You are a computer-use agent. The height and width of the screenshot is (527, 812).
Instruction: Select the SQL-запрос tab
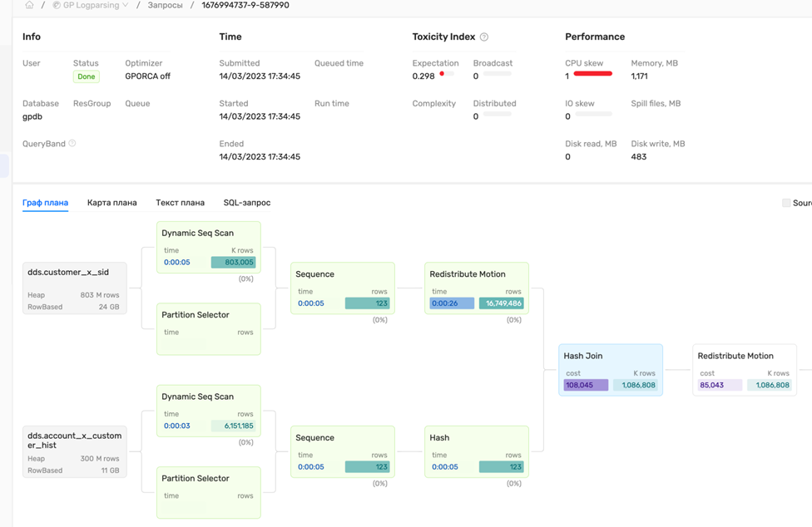(x=246, y=203)
